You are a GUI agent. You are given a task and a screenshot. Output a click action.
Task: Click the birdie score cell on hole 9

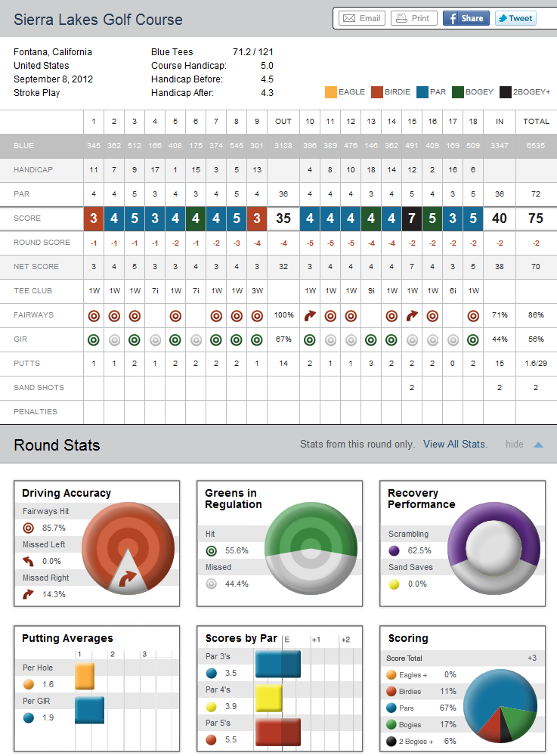[257, 218]
